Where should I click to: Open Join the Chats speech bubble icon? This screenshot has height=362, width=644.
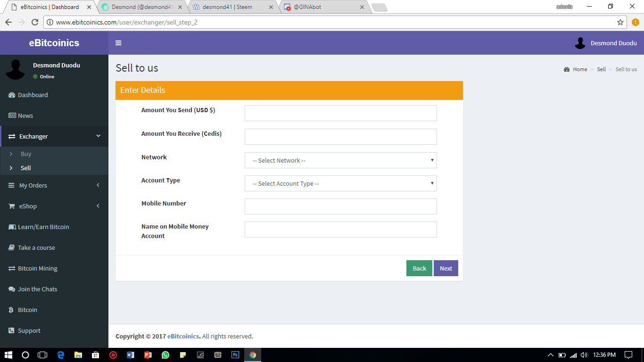point(11,289)
